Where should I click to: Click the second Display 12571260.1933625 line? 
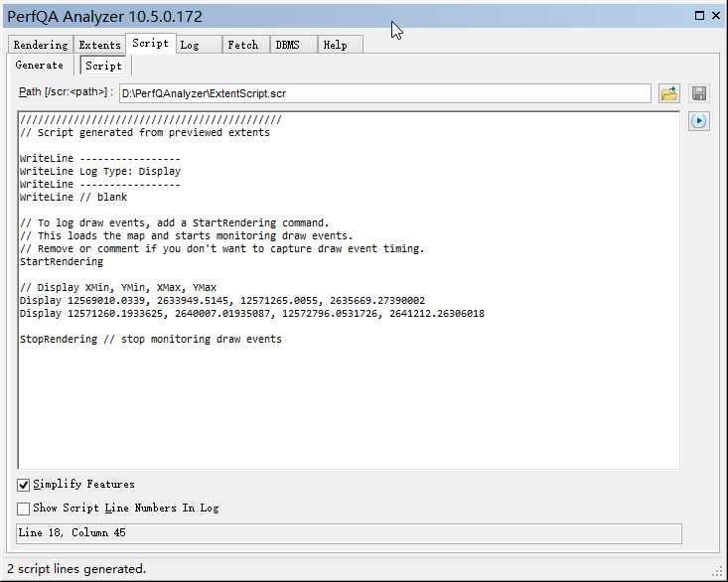251,314
